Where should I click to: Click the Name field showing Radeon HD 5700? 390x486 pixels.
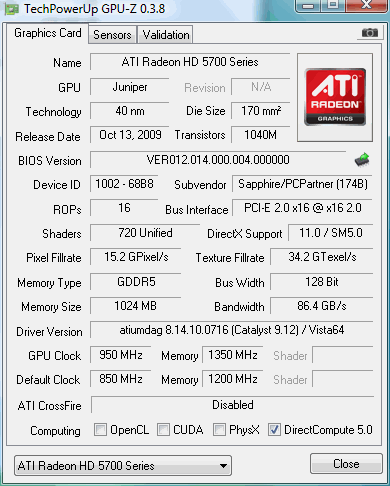tap(190, 62)
